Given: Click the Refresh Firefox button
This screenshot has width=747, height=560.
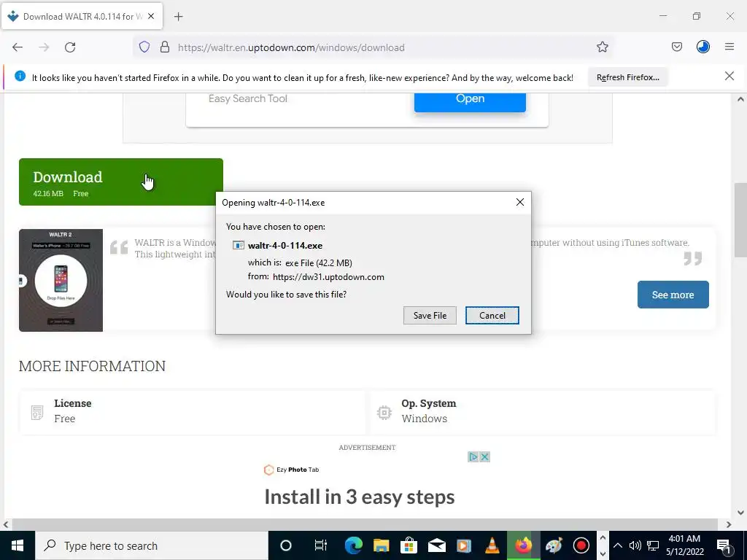Looking at the screenshot, I should (x=628, y=77).
